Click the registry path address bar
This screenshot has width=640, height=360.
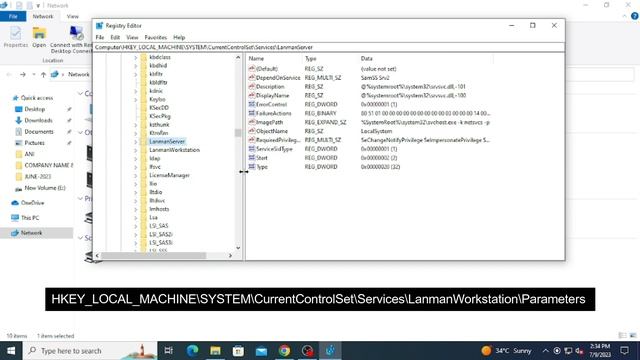tap(329, 47)
